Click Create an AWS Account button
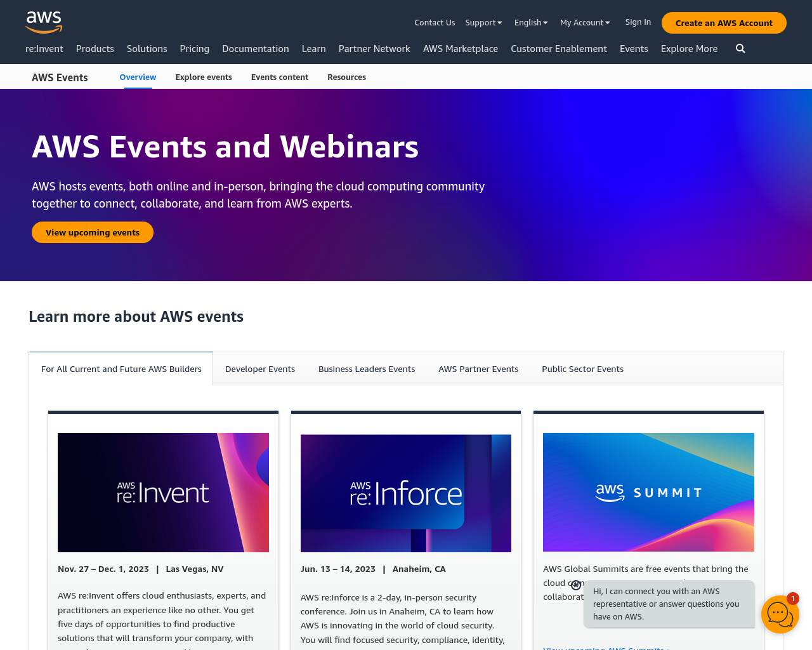The width and height of the screenshot is (812, 650). click(x=724, y=23)
